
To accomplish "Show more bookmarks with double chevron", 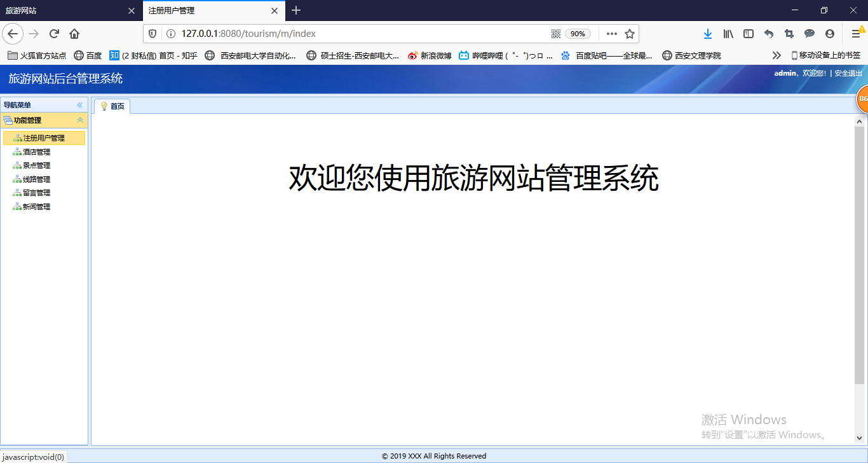I will coord(776,55).
